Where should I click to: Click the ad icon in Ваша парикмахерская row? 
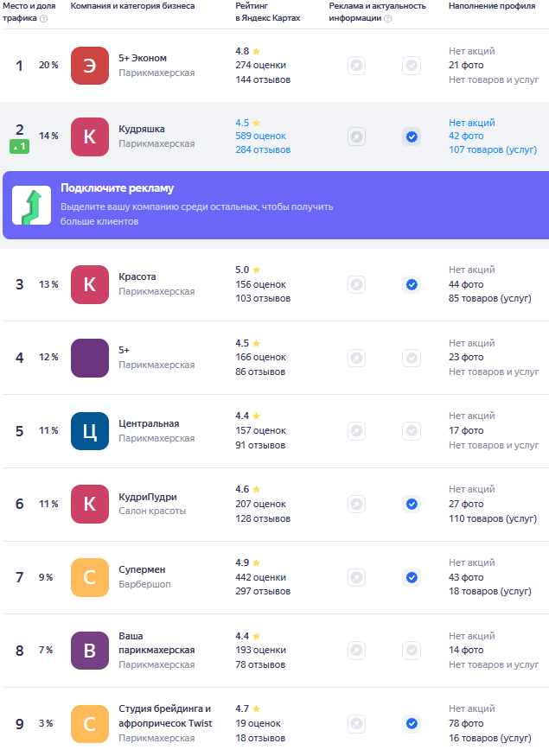356,651
